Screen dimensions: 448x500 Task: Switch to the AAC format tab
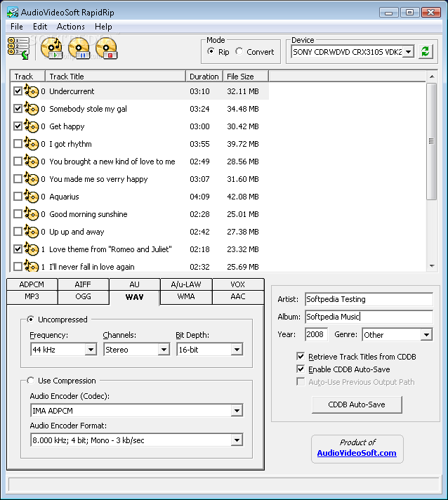tap(238, 296)
